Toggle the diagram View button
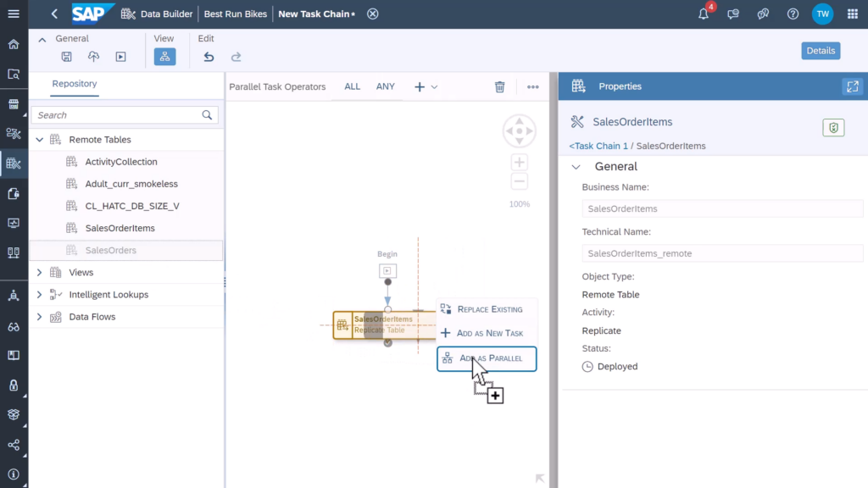This screenshot has width=868, height=488. point(164,57)
